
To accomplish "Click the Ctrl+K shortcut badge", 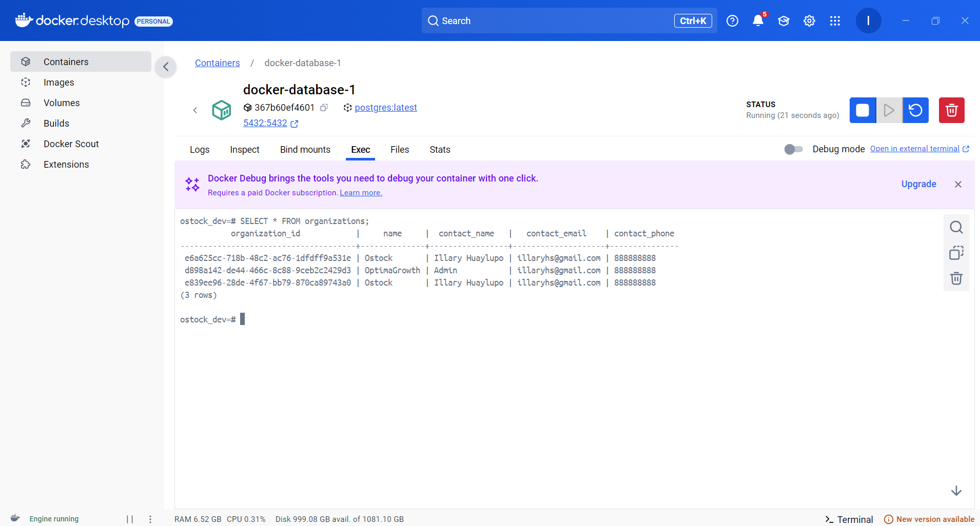I will 693,21.
